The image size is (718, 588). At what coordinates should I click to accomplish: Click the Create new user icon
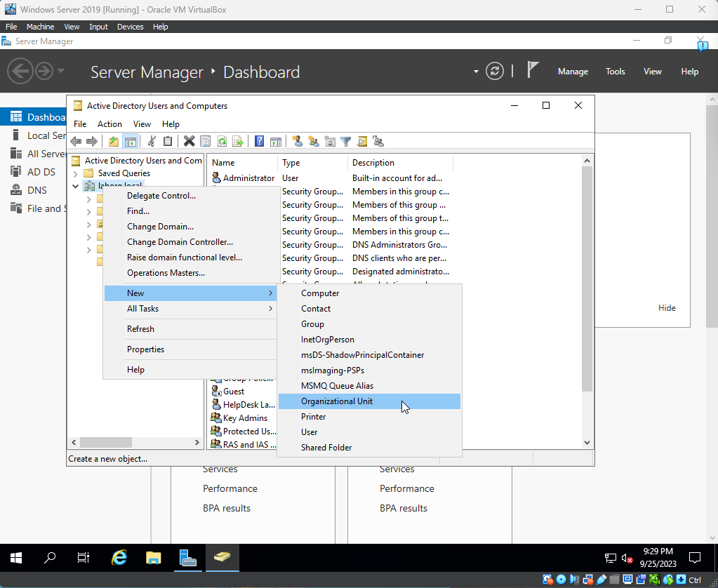point(297,142)
